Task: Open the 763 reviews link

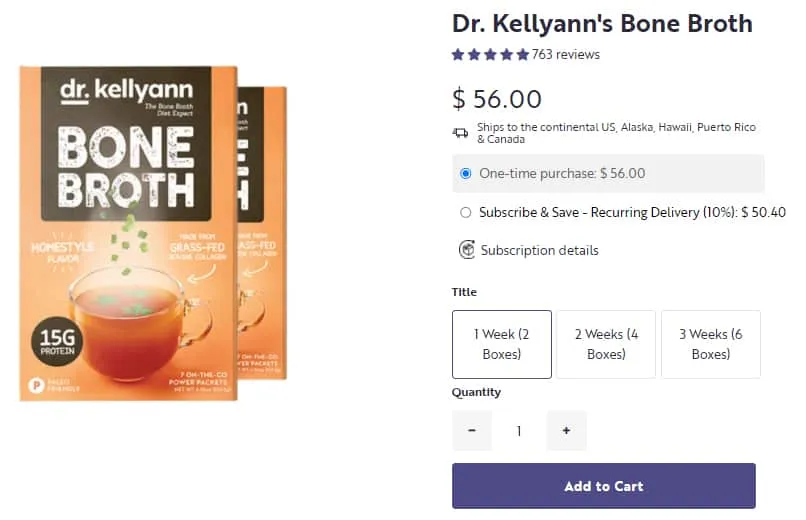Action: (565, 54)
